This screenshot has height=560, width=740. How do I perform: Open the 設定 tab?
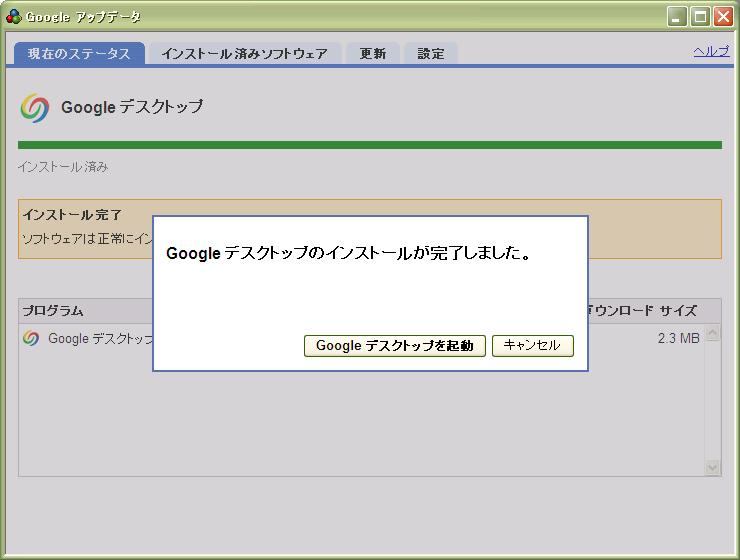430,53
